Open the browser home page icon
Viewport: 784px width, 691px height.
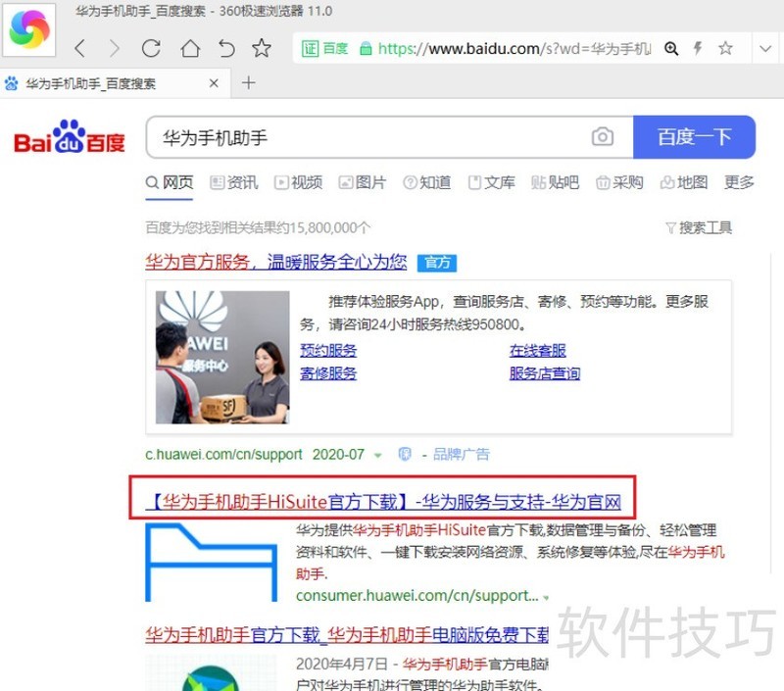(x=190, y=48)
